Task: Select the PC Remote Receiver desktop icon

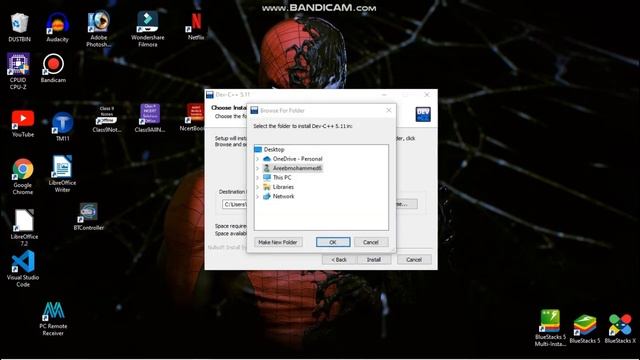Action: pyautogui.click(x=53, y=319)
